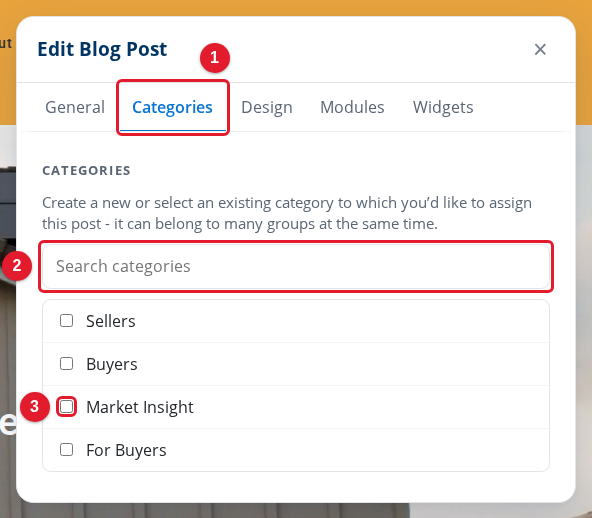Viewport: 592px width, 518px height.
Task: Select the For Buyers label
Action: 126,450
